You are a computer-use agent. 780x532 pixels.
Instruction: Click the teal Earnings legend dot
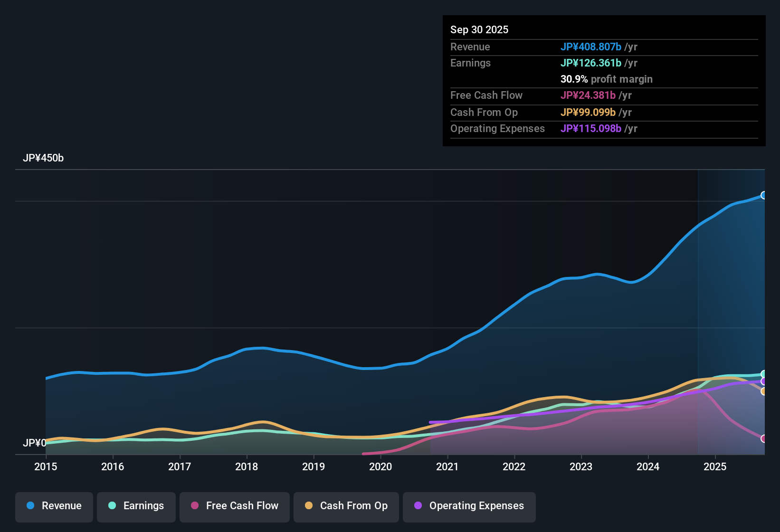coord(112,506)
